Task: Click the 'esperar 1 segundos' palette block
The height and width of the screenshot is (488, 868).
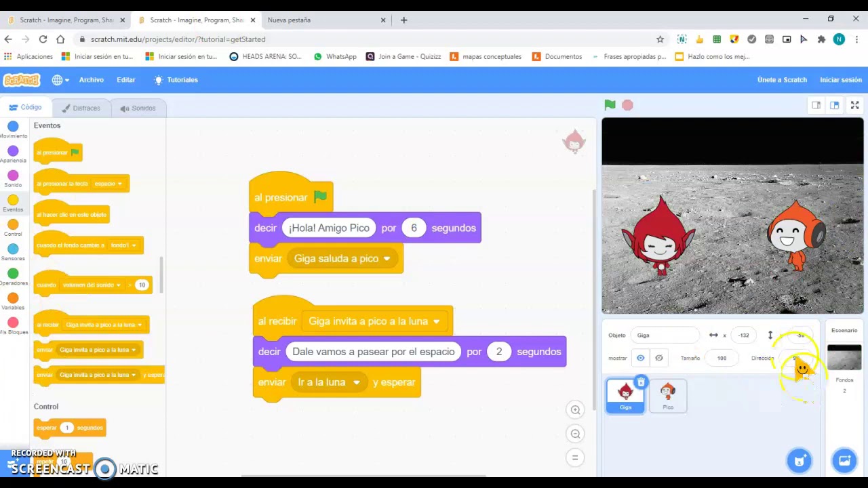Action: pos(70,428)
